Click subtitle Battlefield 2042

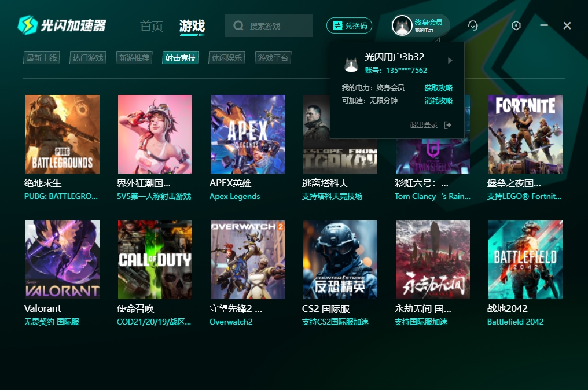point(515,322)
